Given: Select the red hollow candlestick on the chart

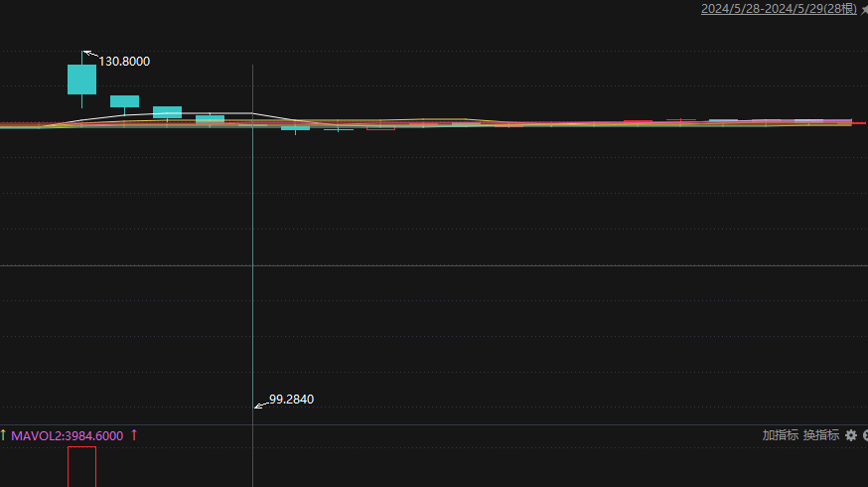Looking at the screenshot, I should tap(380, 128).
